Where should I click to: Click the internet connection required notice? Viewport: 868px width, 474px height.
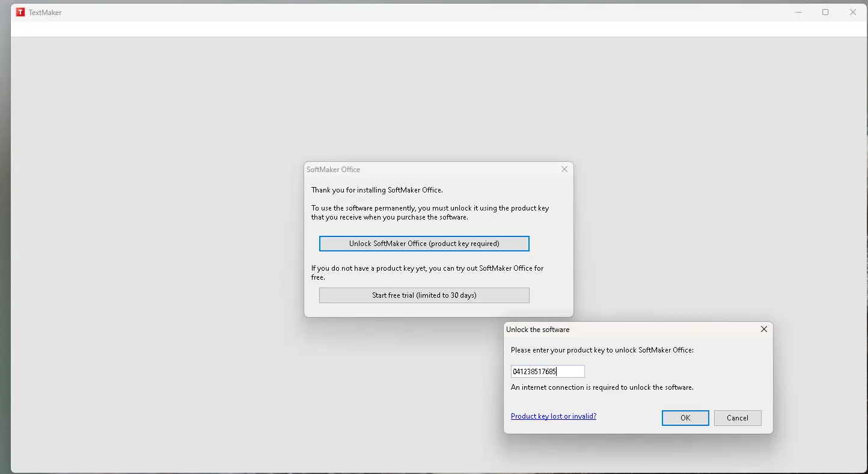point(602,387)
